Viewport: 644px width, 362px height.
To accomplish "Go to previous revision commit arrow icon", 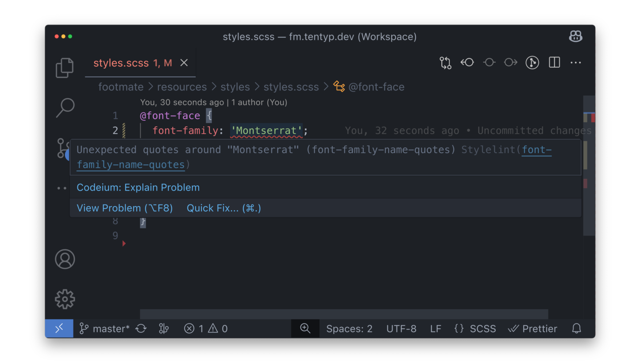I will click(x=467, y=63).
